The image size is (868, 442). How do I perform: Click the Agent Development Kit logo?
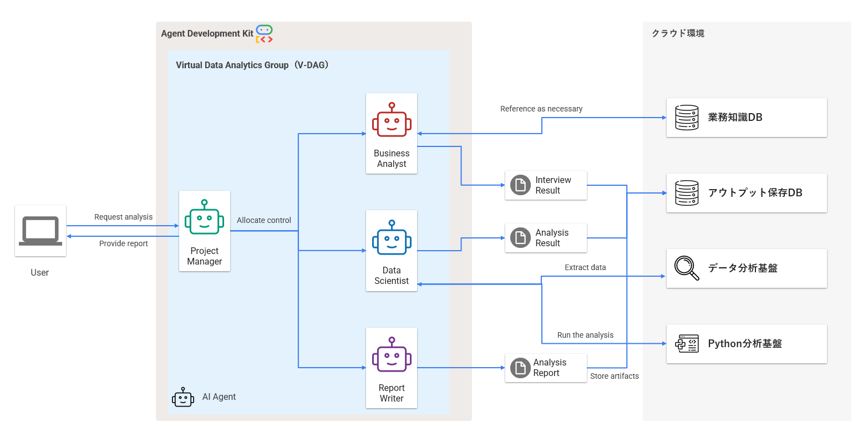pos(264,34)
